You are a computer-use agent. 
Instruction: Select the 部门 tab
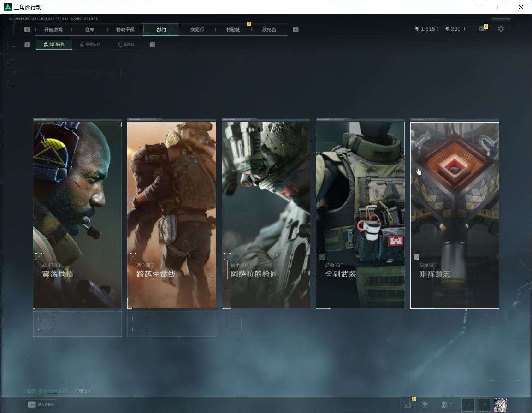[161, 29]
